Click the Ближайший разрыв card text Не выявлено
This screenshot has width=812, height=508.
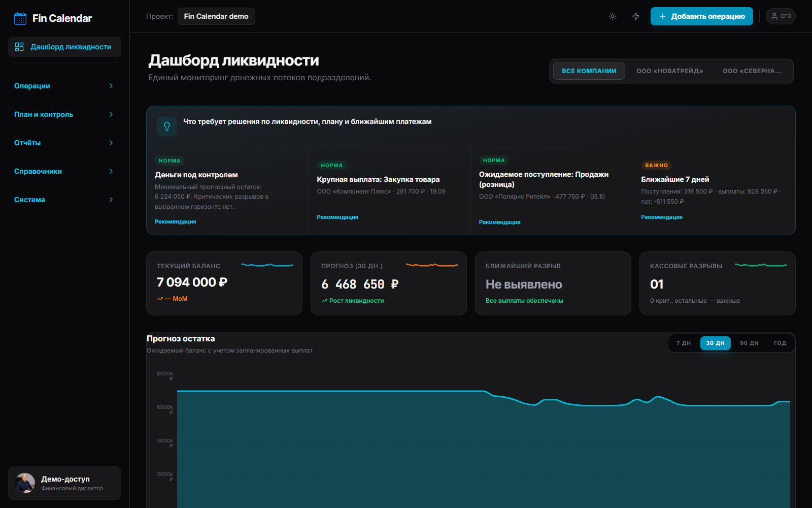click(524, 284)
